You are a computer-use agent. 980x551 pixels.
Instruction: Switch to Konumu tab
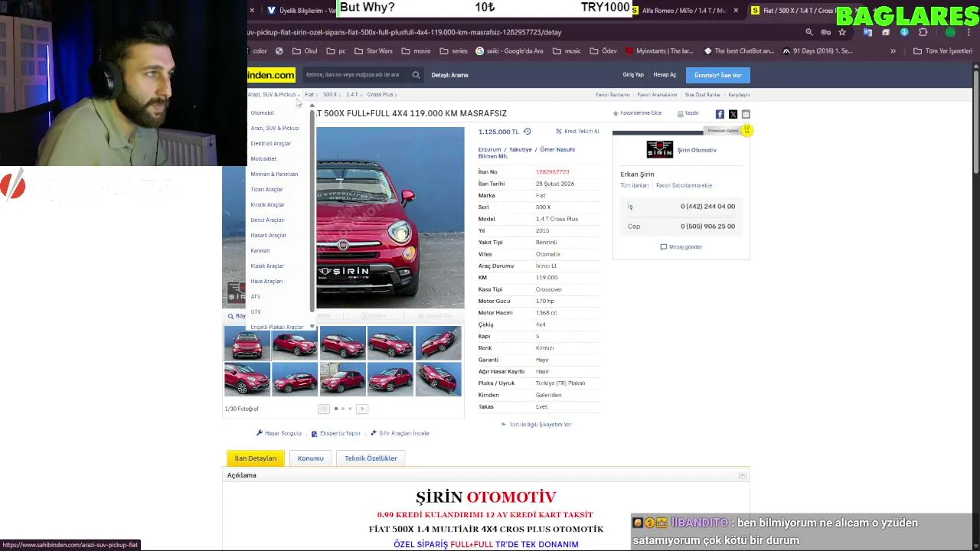[x=310, y=458]
